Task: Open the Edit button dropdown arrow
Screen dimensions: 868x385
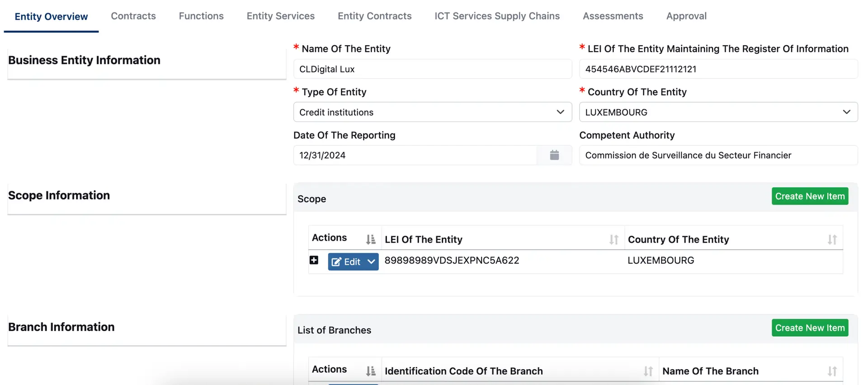Action: (x=371, y=262)
